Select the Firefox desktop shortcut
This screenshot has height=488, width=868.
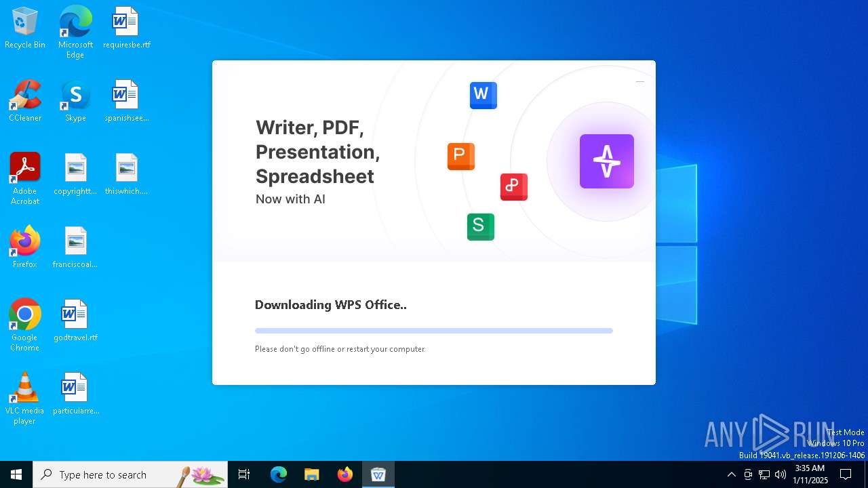(25, 247)
